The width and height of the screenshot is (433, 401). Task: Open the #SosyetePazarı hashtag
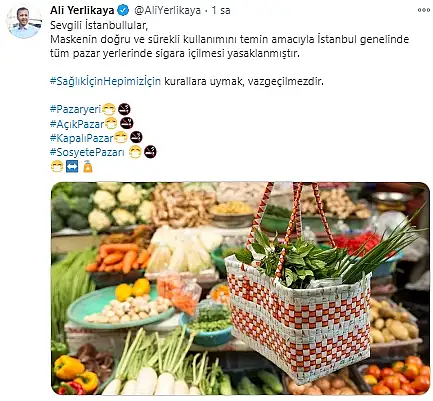(87, 152)
